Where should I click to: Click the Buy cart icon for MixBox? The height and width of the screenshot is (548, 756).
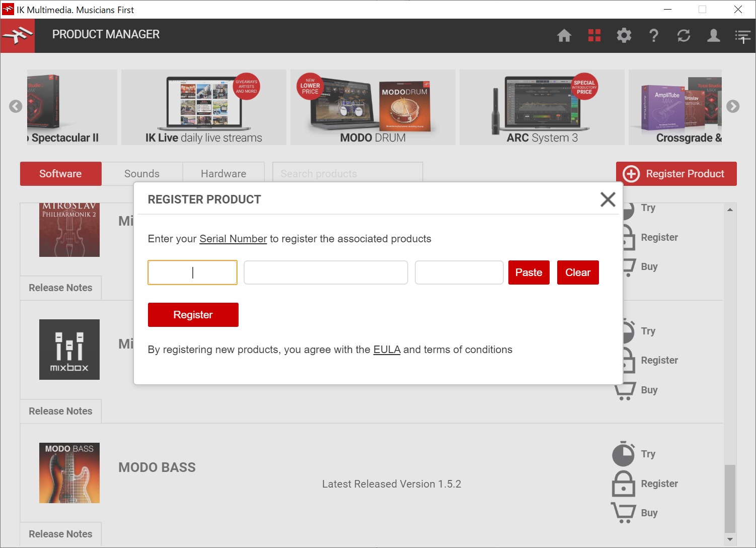[x=625, y=390]
